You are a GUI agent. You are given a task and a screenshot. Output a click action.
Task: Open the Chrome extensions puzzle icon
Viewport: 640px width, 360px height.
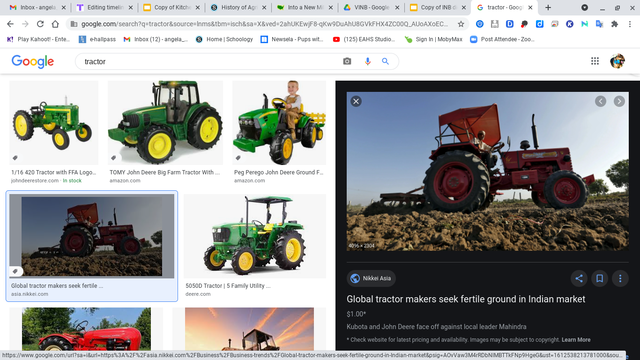tap(614, 24)
